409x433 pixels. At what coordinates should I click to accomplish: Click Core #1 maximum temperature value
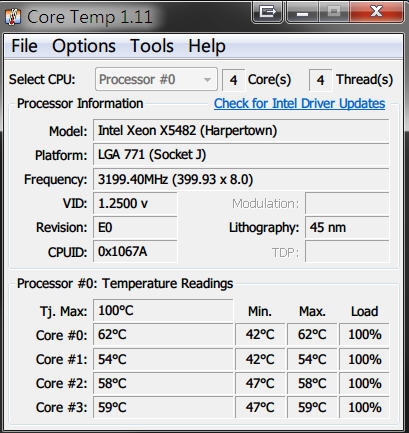(312, 359)
